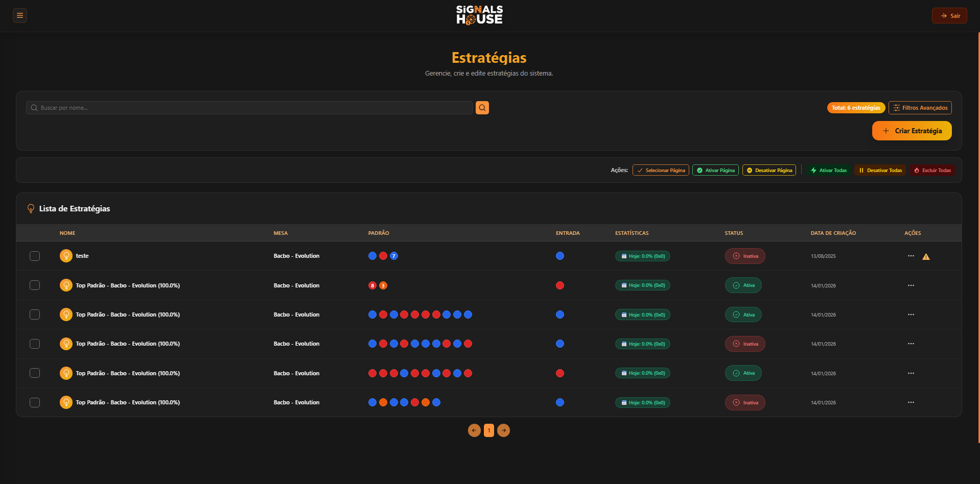Select the checkbox in the last strategy row
The image size is (980, 484).
click(35, 402)
